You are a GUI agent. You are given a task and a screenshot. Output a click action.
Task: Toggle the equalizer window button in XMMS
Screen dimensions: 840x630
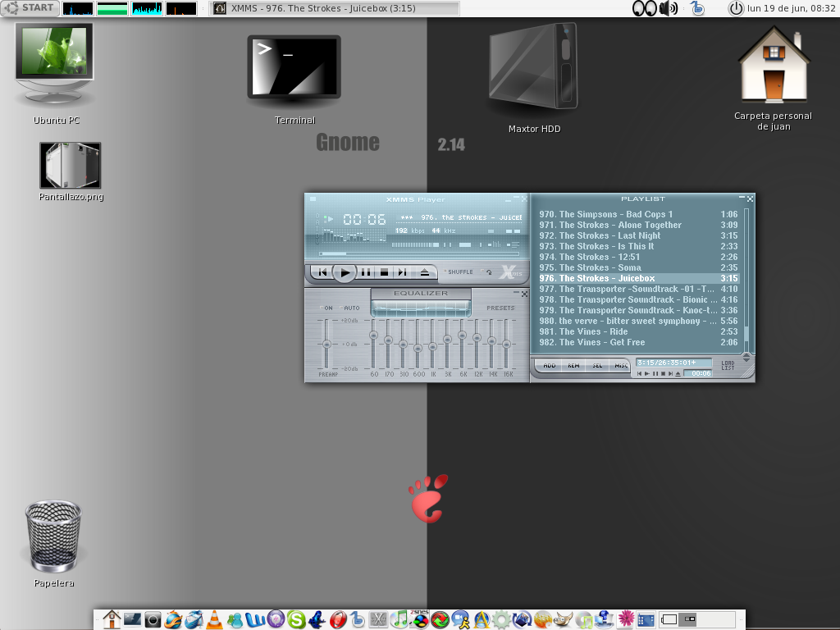(494, 244)
